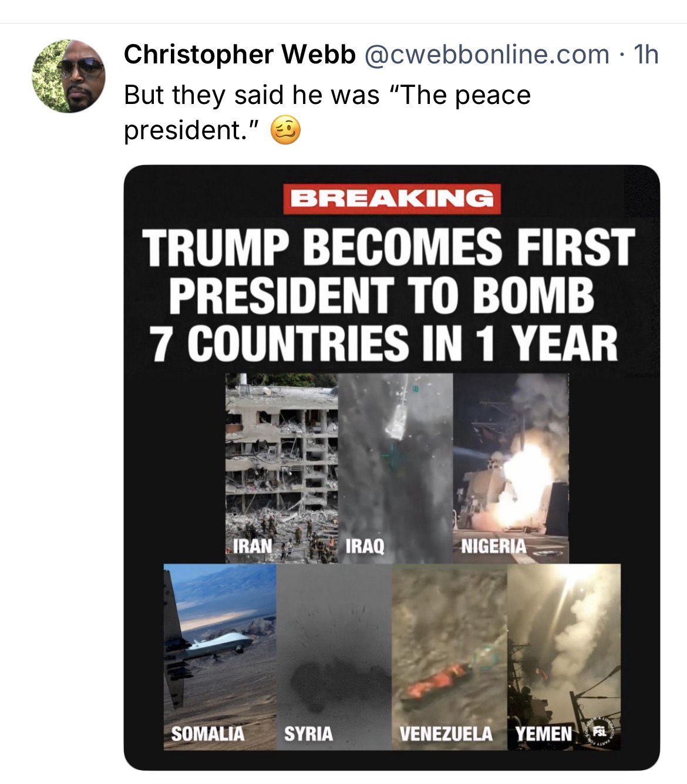This screenshot has height=784, width=687.
Task: Open the Iraq aerial strike photo
Action: (x=395, y=464)
